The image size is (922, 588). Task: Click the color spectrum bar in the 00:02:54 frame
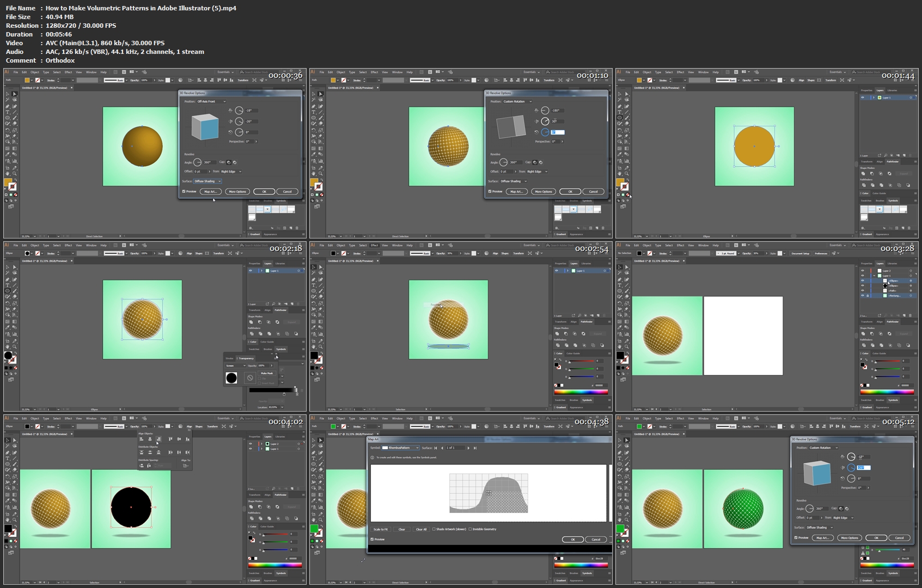point(581,392)
